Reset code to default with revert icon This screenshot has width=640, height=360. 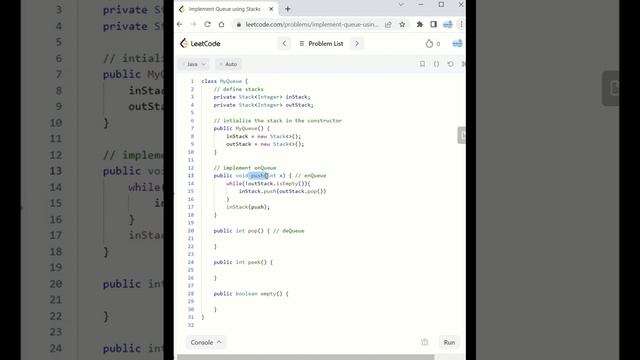(450, 64)
